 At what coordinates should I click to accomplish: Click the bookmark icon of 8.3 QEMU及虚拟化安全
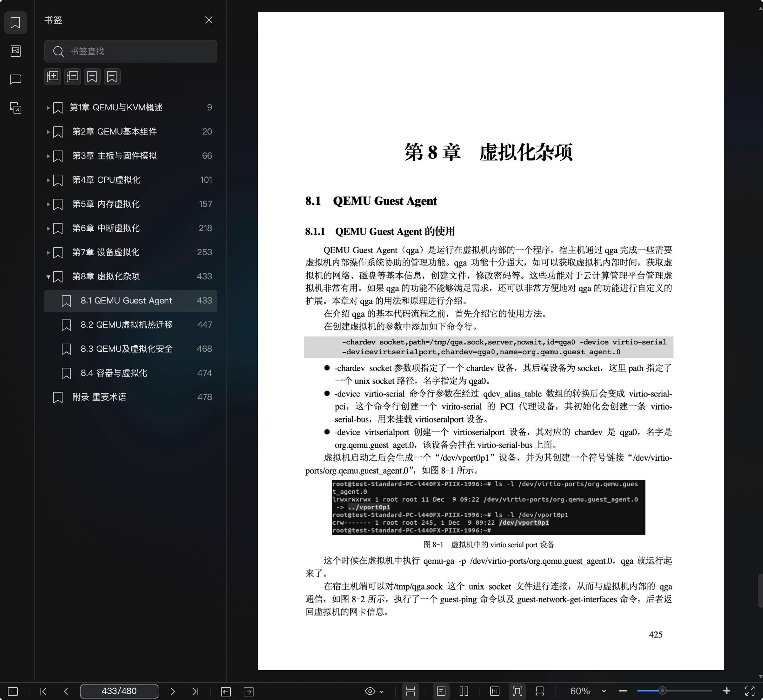point(66,349)
